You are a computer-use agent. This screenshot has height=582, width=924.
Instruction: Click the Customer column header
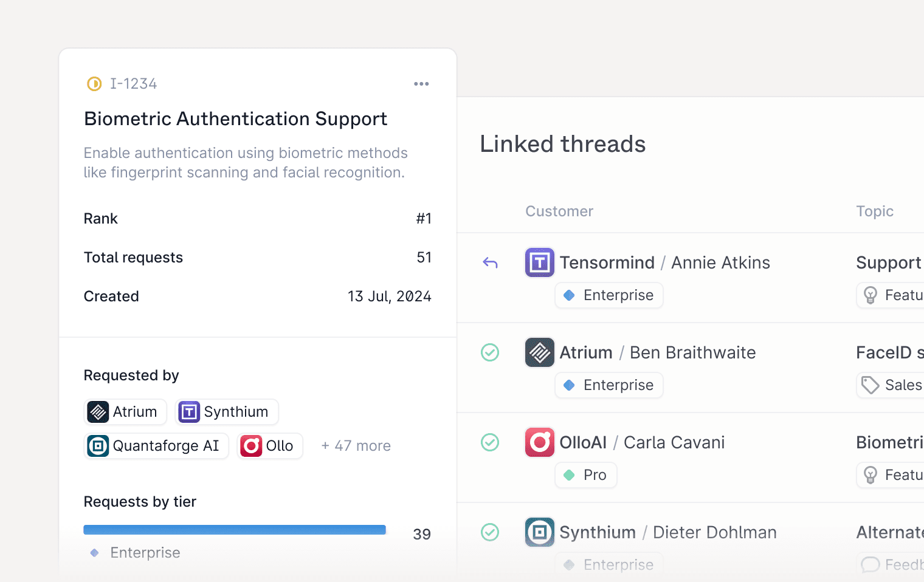[559, 211]
